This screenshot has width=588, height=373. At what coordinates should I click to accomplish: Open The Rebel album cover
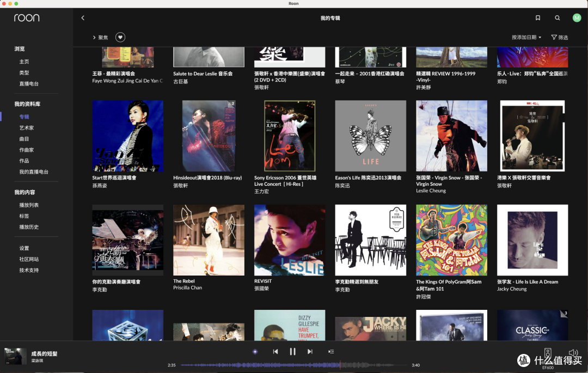[x=209, y=240]
